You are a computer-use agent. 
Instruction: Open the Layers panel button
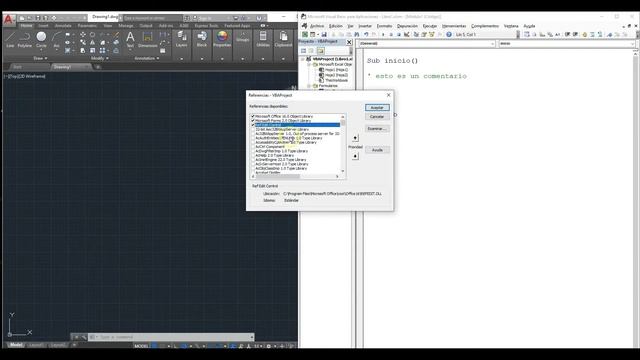click(x=181, y=39)
